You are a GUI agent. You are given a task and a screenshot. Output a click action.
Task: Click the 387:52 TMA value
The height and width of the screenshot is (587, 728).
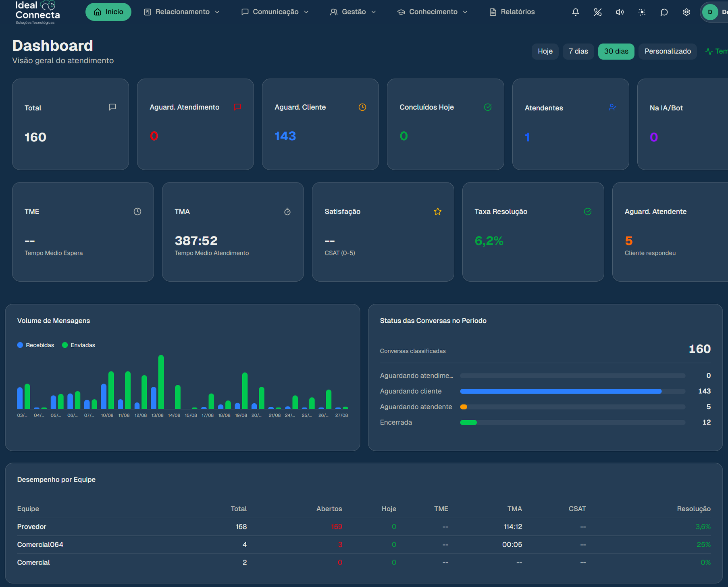coord(196,241)
